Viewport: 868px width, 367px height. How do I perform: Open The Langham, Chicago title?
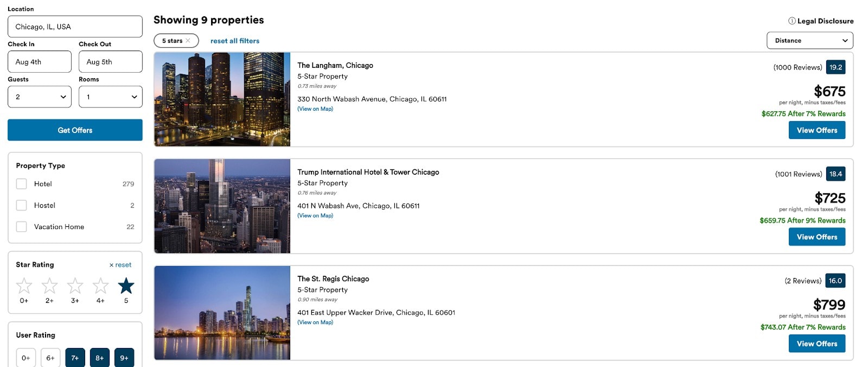click(335, 65)
